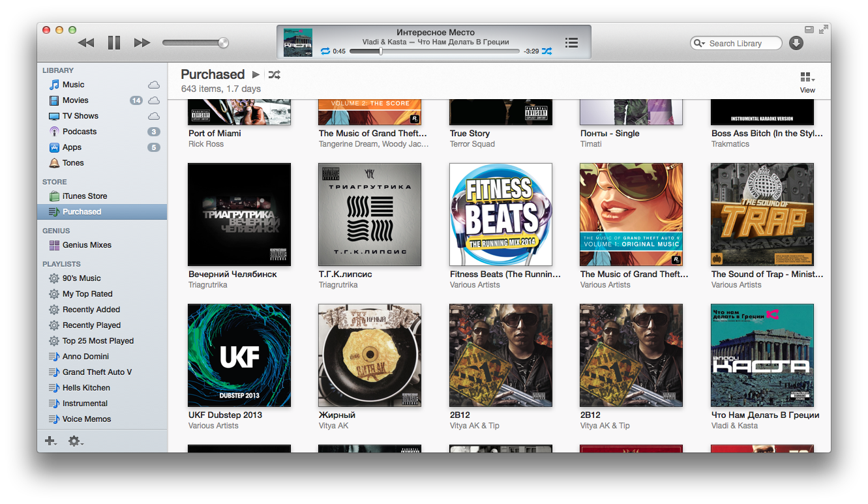Open the Жирный album cover
Viewport: 868px width, 504px height.
tap(370, 355)
